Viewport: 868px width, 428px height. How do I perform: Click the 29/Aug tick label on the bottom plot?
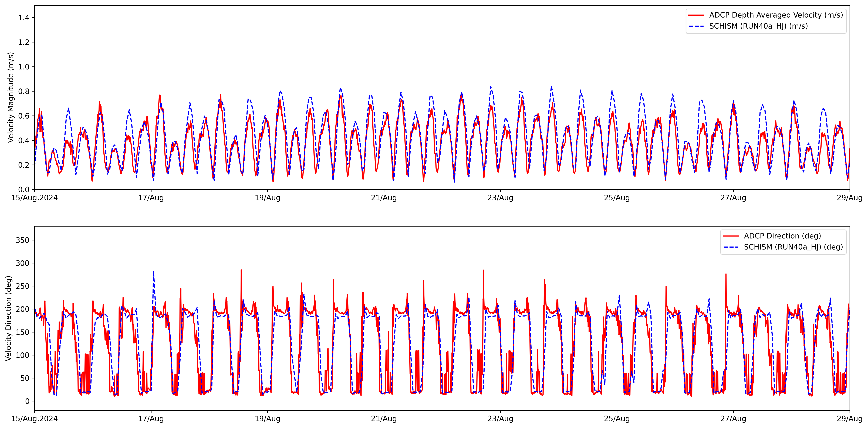[x=849, y=419]
